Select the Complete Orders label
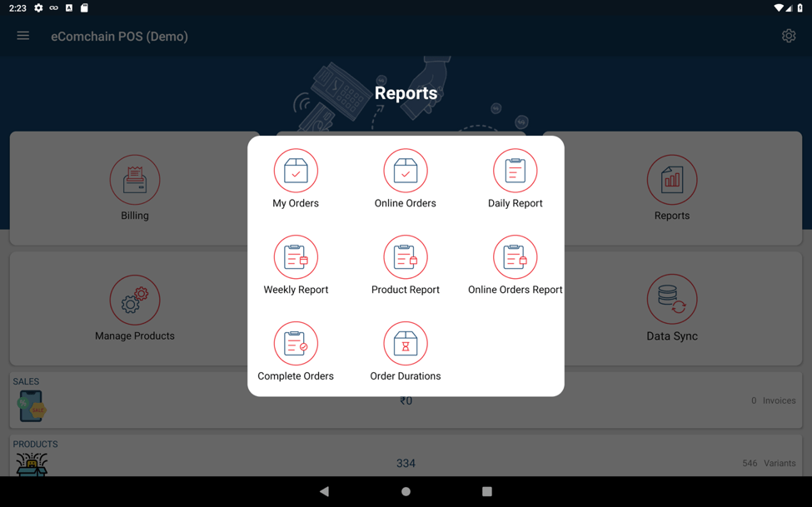The image size is (812, 507). 296,376
